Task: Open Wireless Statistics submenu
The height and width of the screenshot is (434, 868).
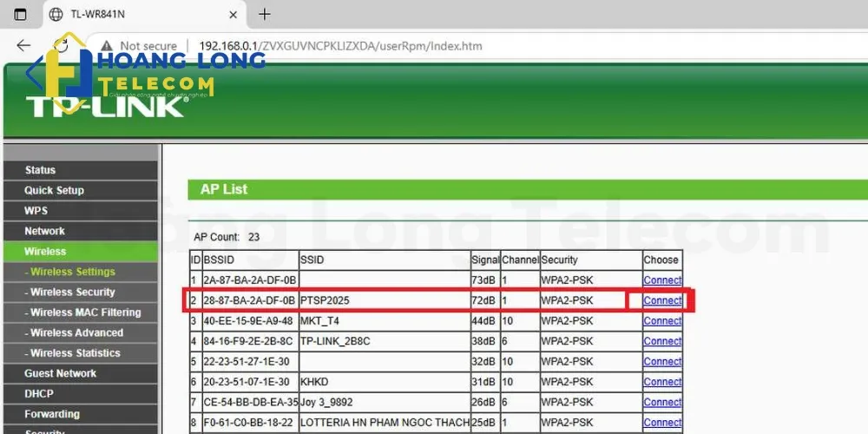Action: point(81,352)
